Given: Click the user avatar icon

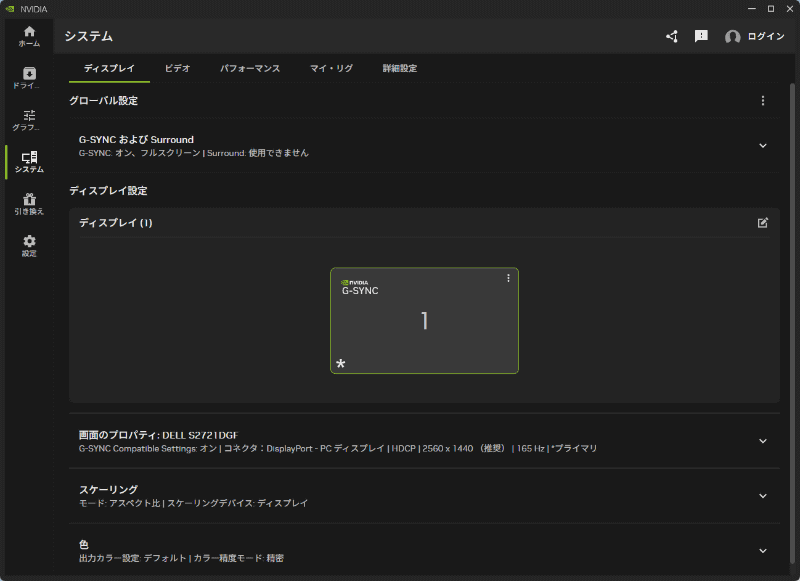Looking at the screenshot, I should pyautogui.click(x=732, y=37).
